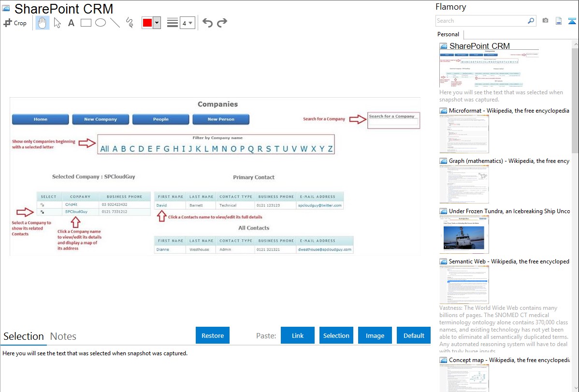Switch to the Notes tab
Image resolution: width=579 pixels, height=392 pixels.
pyautogui.click(x=63, y=336)
